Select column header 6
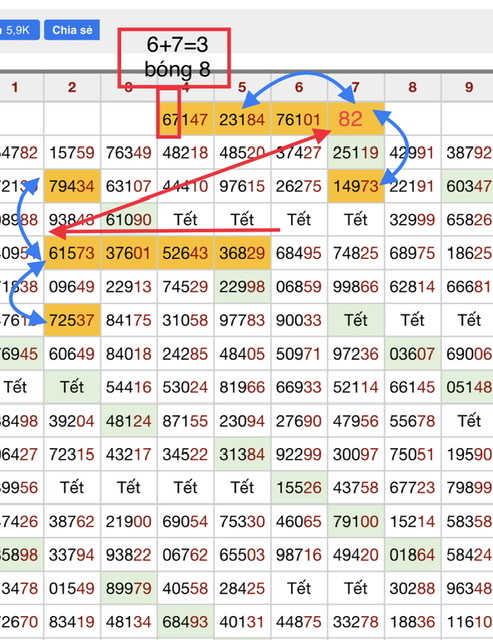The width and height of the screenshot is (493, 640). tap(299, 87)
